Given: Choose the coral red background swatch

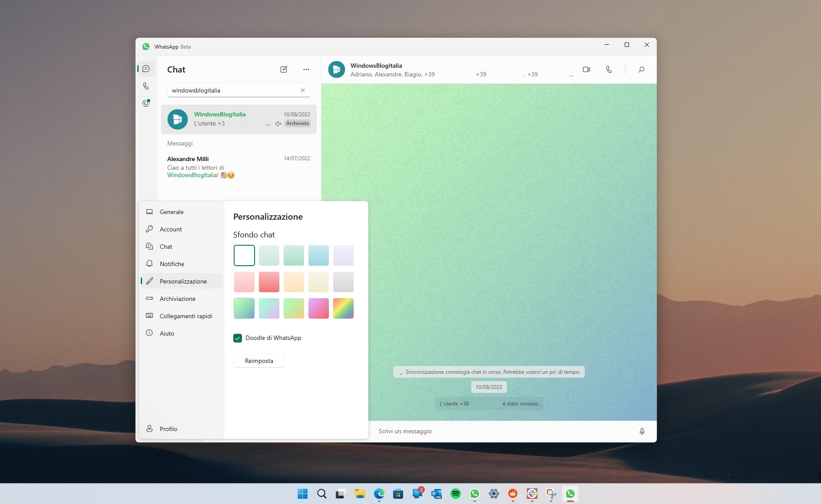Looking at the screenshot, I should click(269, 282).
